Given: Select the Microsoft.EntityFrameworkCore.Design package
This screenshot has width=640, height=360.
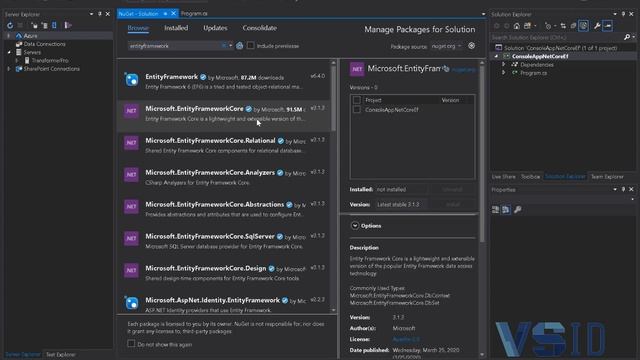Looking at the screenshot, I should point(225,273).
